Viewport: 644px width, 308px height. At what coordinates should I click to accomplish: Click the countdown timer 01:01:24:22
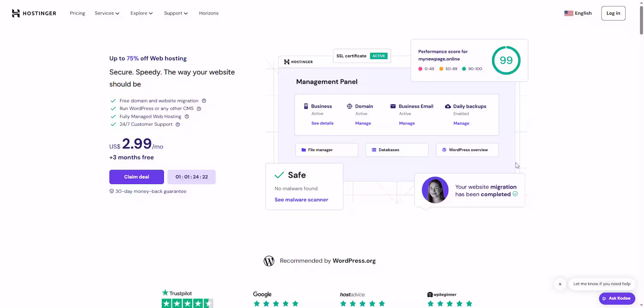192,177
